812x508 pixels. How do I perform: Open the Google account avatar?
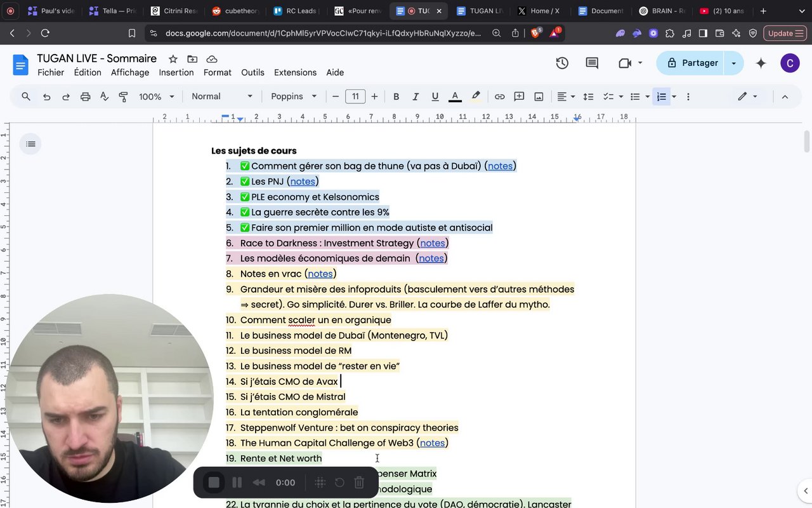coord(790,63)
